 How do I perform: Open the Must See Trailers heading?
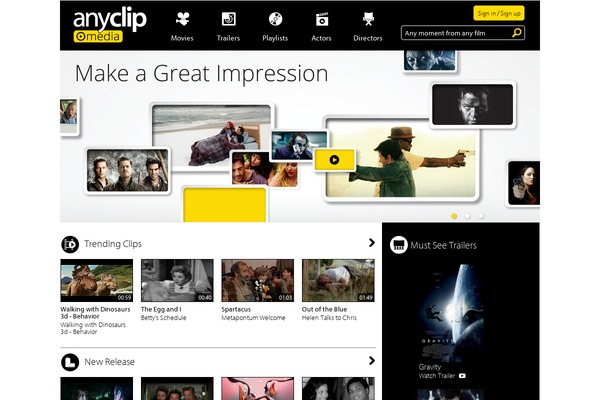(443, 245)
